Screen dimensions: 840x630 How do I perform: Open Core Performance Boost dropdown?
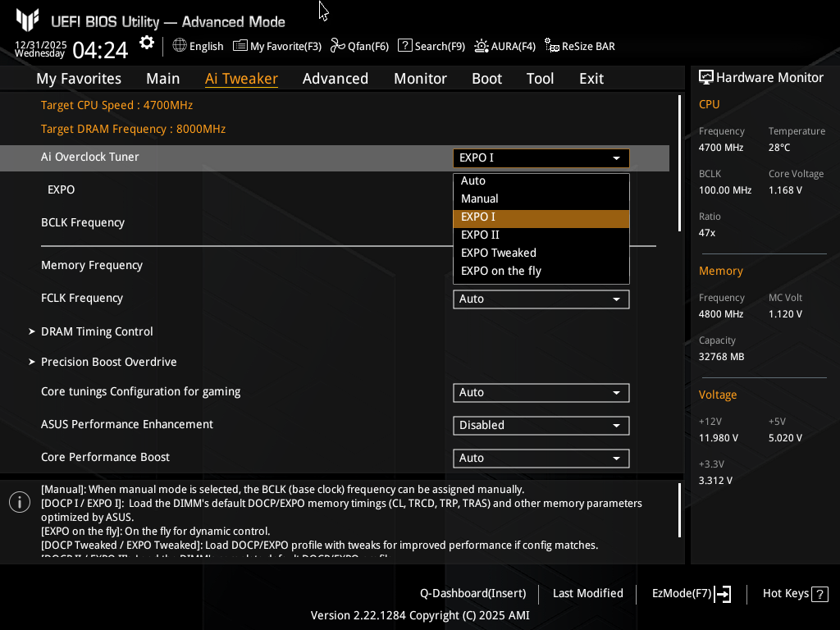pyautogui.click(x=541, y=458)
